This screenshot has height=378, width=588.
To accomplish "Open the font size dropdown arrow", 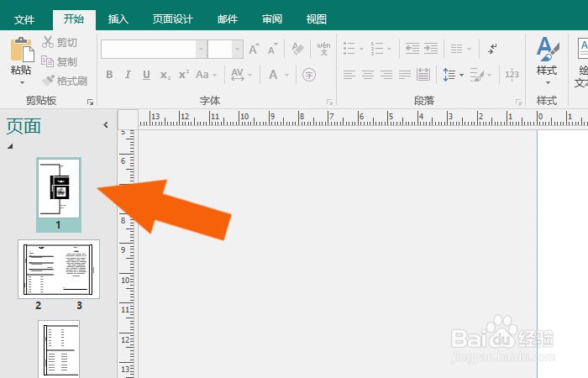I will click(237, 49).
